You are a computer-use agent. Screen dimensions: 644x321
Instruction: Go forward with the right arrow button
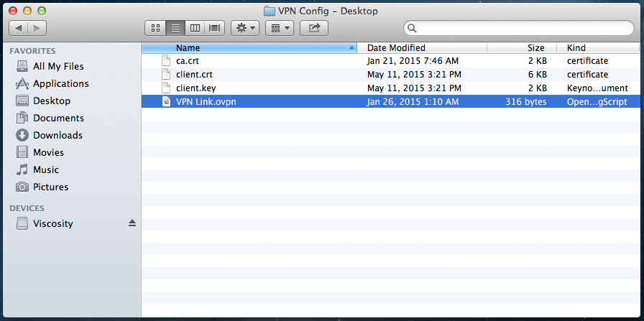37,28
